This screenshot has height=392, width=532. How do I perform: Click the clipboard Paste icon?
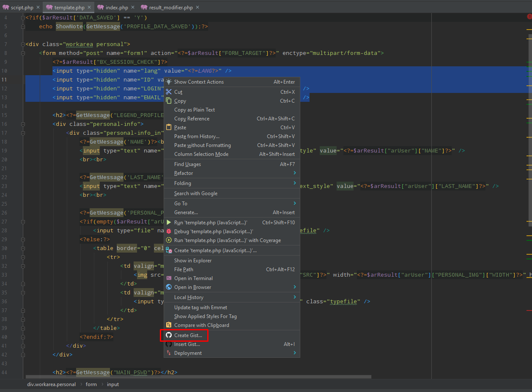[169, 128]
